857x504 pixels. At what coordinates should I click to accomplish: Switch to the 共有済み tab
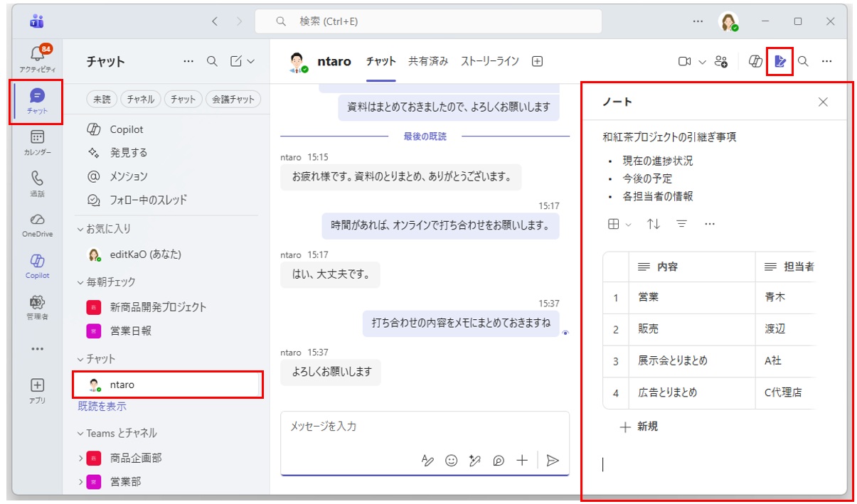(427, 61)
